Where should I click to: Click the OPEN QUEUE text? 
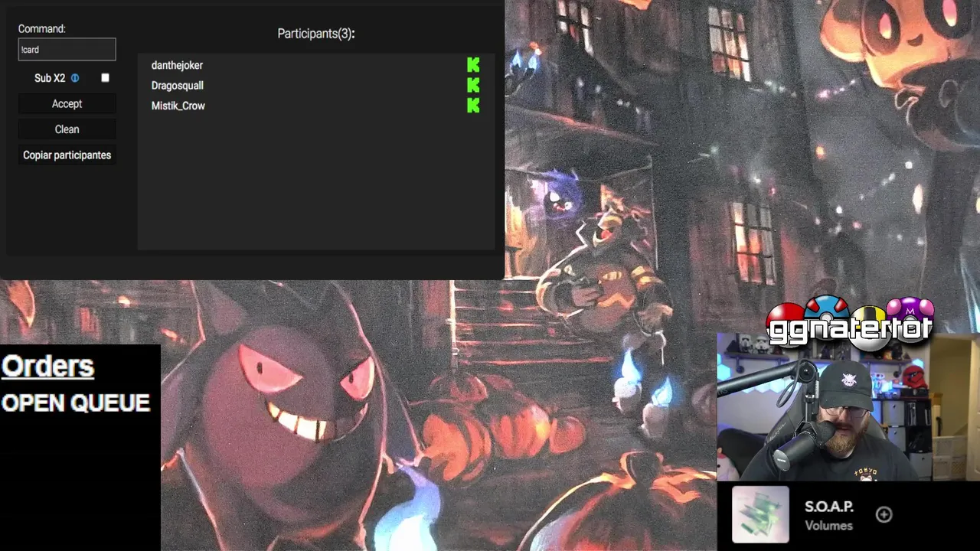76,403
